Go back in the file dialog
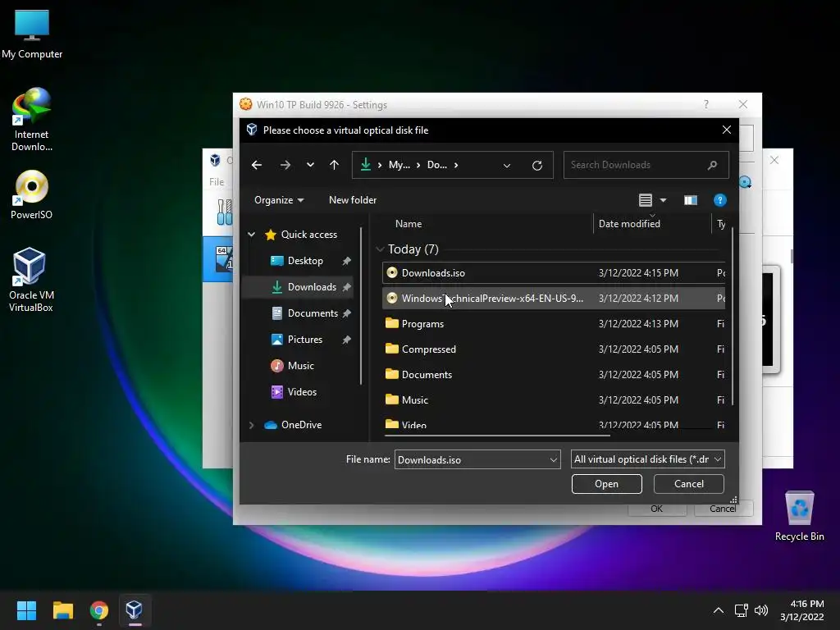This screenshot has height=630, width=840. coord(257,165)
